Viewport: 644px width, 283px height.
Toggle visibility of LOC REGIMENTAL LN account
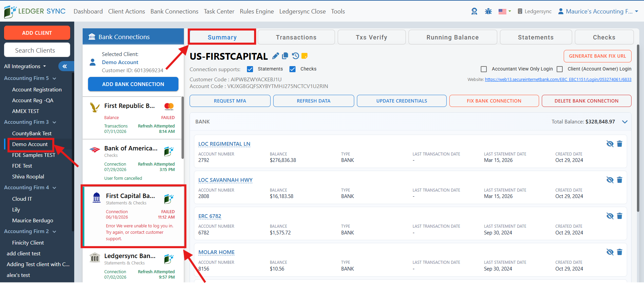(x=610, y=144)
